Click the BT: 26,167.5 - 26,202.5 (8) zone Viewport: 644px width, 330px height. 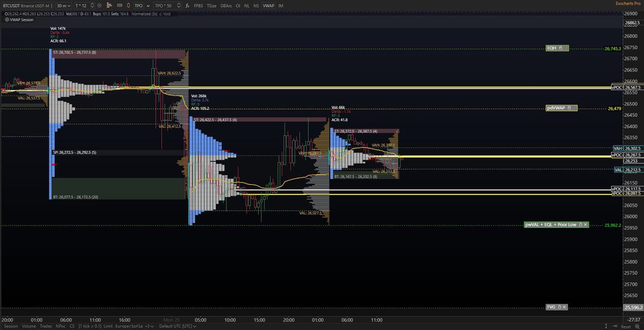point(365,175)
